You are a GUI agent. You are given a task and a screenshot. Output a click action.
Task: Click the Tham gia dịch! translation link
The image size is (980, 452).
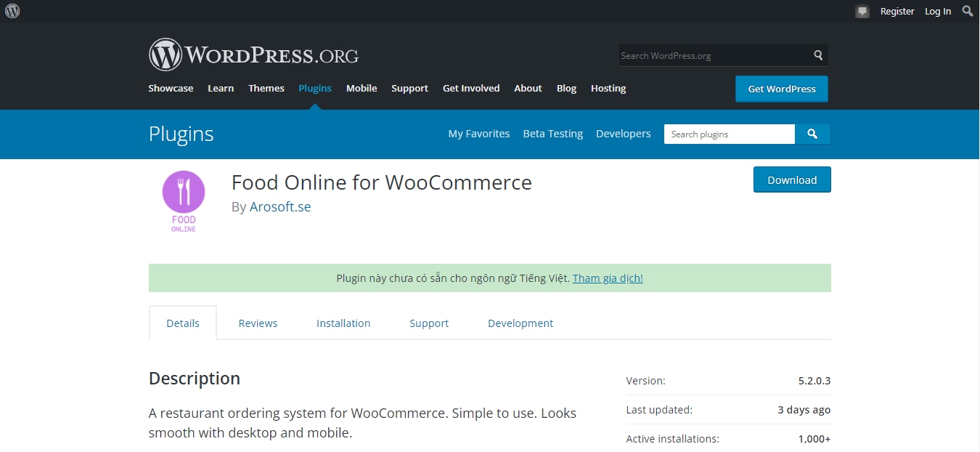(x=608, y=278)
